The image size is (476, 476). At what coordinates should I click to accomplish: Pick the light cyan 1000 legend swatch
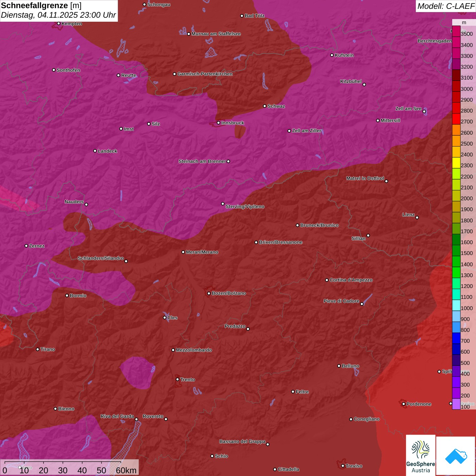pos(456,305)
